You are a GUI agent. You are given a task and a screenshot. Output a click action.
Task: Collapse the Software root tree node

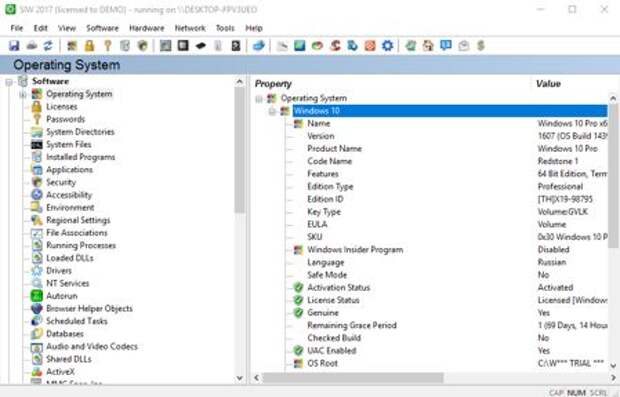[x=9, y=82]
